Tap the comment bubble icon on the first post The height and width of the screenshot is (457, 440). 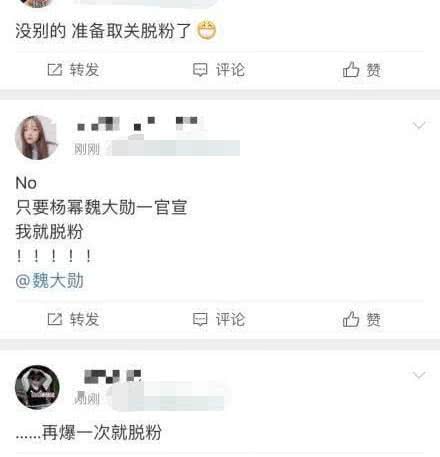[x=200, y=70]
